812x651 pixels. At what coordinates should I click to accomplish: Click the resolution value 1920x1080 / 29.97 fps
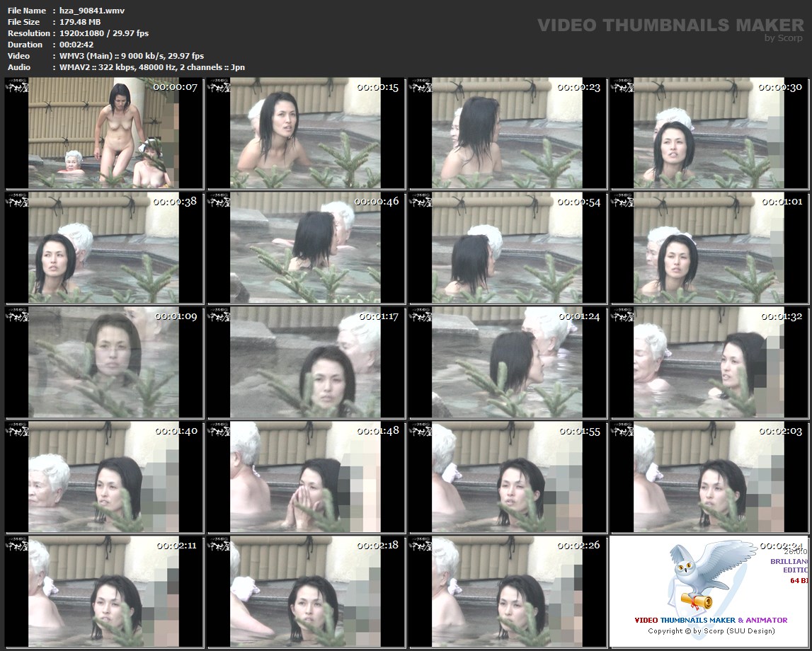click(103, 33)
